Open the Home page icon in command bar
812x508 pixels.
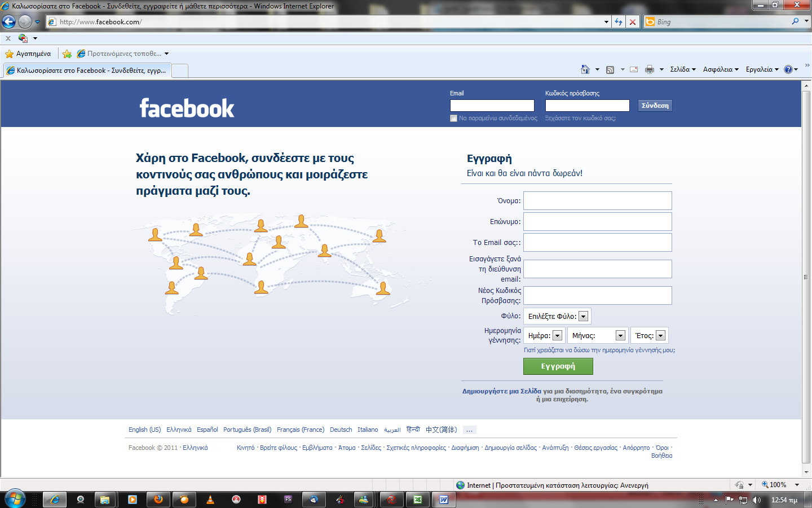[585, 69]
